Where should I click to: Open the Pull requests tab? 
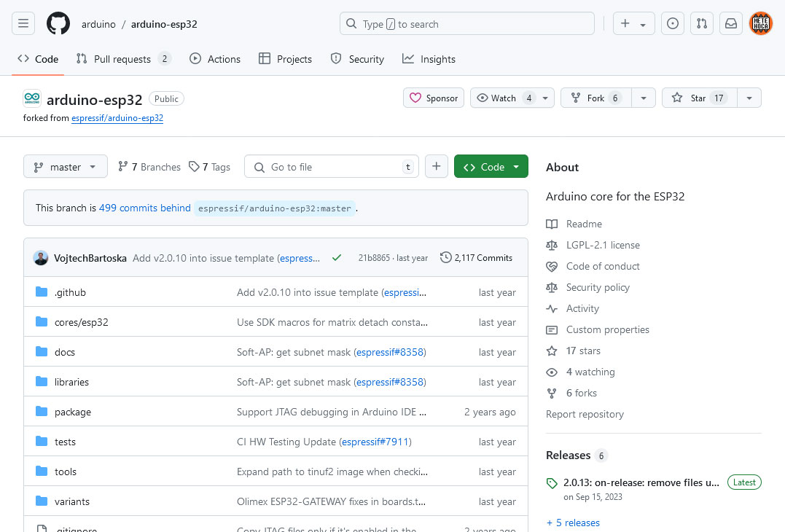tap(123, 59)
